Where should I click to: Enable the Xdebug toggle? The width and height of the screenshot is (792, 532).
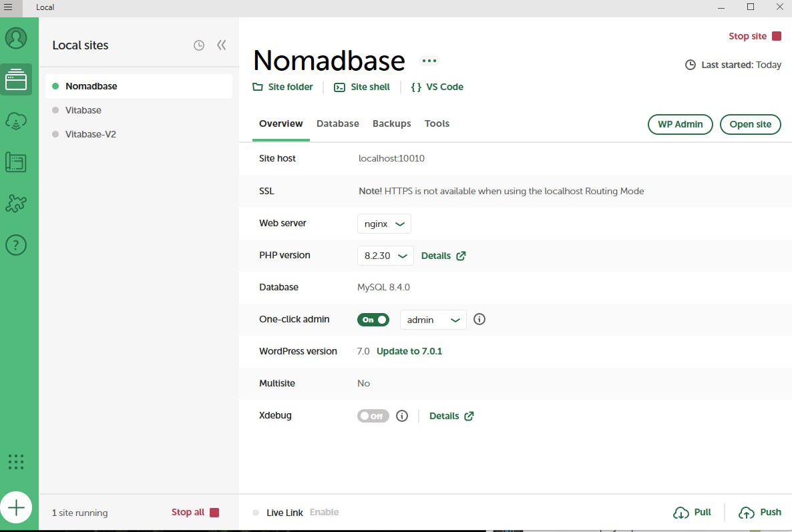coord(373,416)
